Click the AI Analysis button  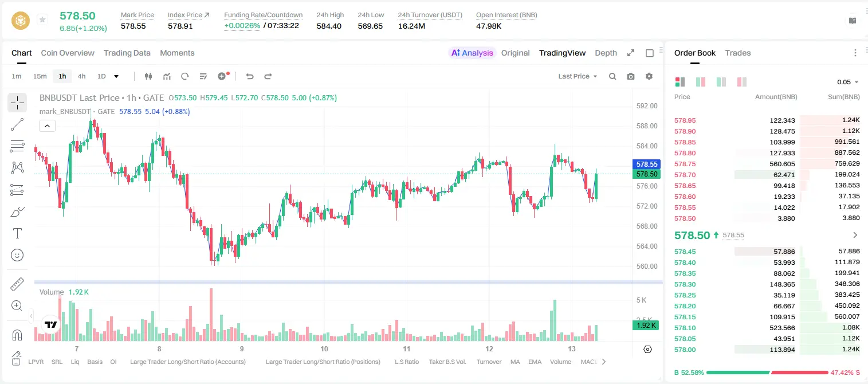[472, 53]
